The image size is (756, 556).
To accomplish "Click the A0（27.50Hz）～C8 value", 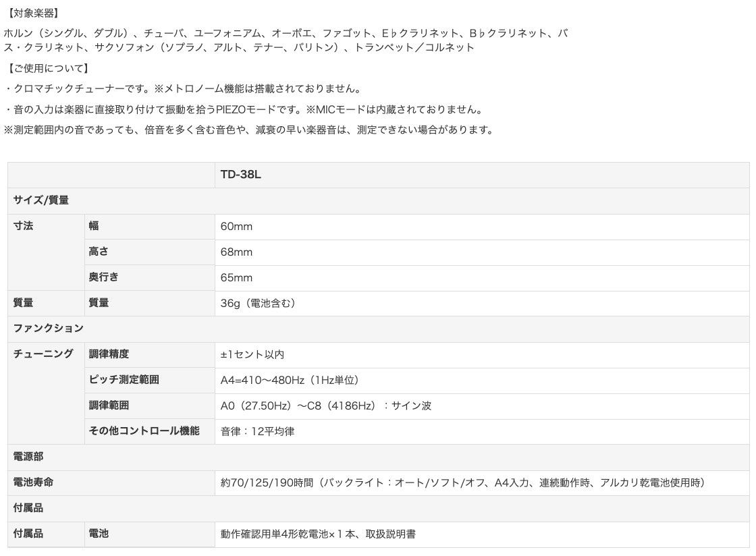I will pyautogui.click(x=326, y=406).
